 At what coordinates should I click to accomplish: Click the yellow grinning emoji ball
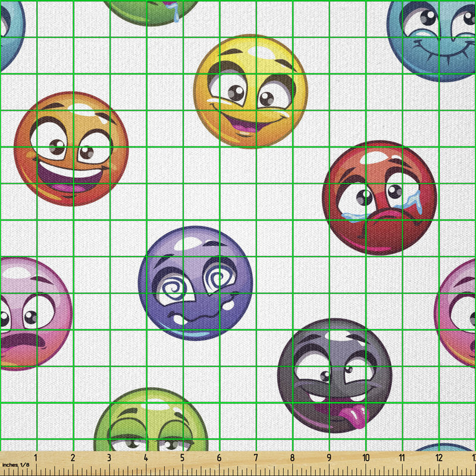point(250,92)
